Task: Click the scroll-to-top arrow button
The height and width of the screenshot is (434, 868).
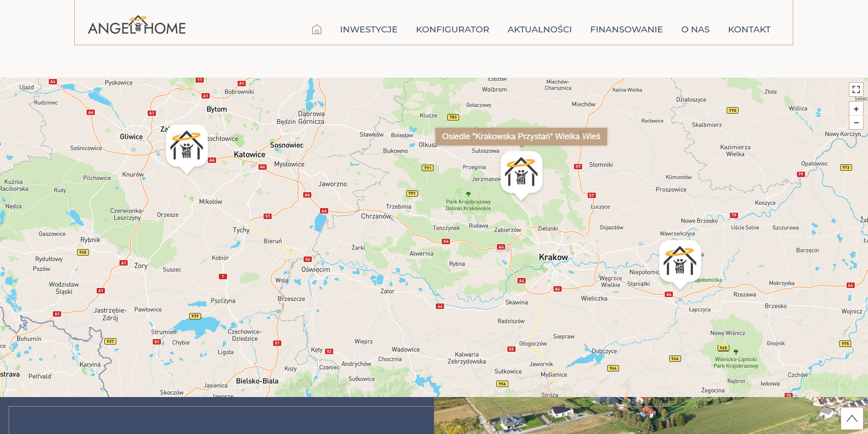Action: tap(852, 418)
